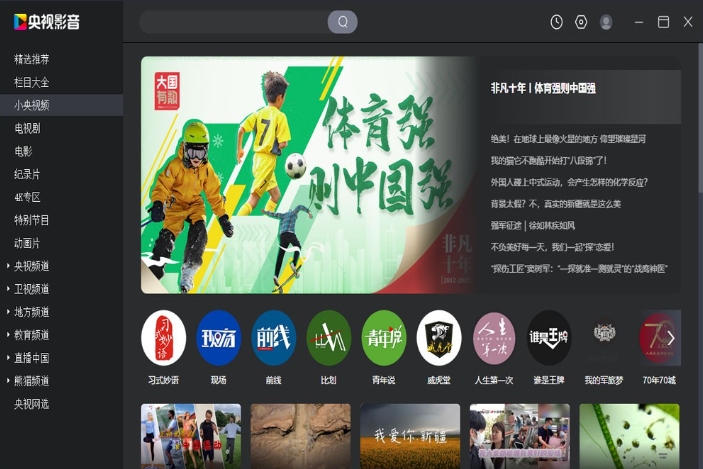Screen dimensions: 703x469
Task: Open the masked people collage video thumbnail
Action: (x=520, y=436)
